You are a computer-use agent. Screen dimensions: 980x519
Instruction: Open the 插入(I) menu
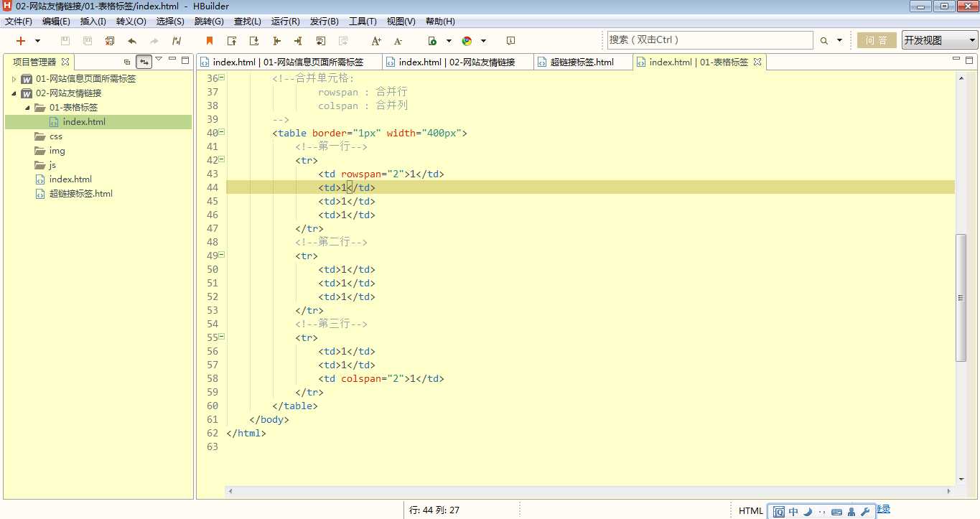coord(93,22)
